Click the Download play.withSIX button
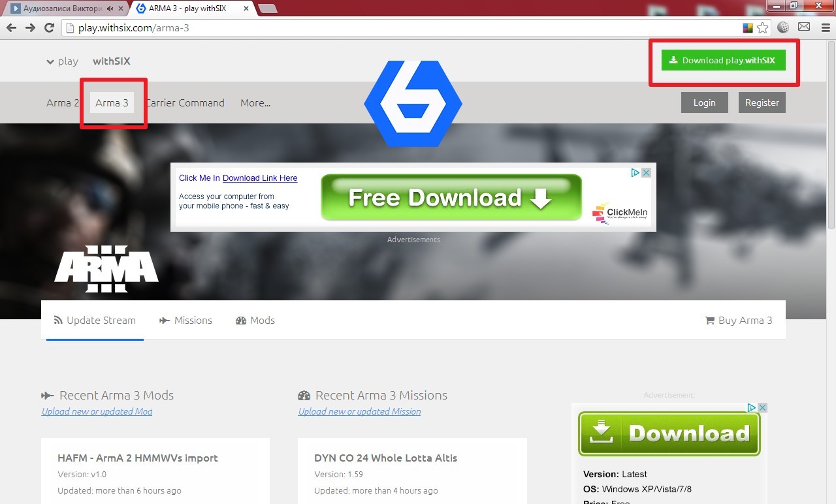The height and width of the screenshot is (504, 836). click(724, 60)
